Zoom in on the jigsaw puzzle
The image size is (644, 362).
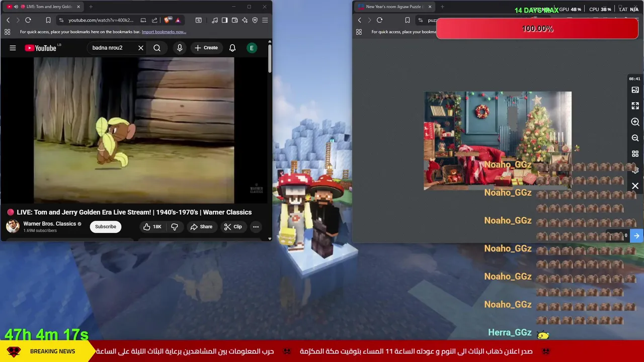[x=635, y=122]
